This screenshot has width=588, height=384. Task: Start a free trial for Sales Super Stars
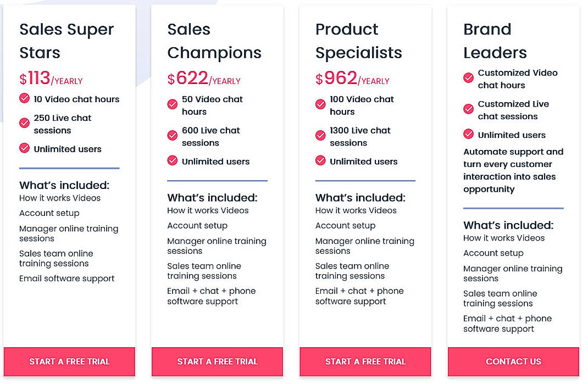click(x=69, y=361)
